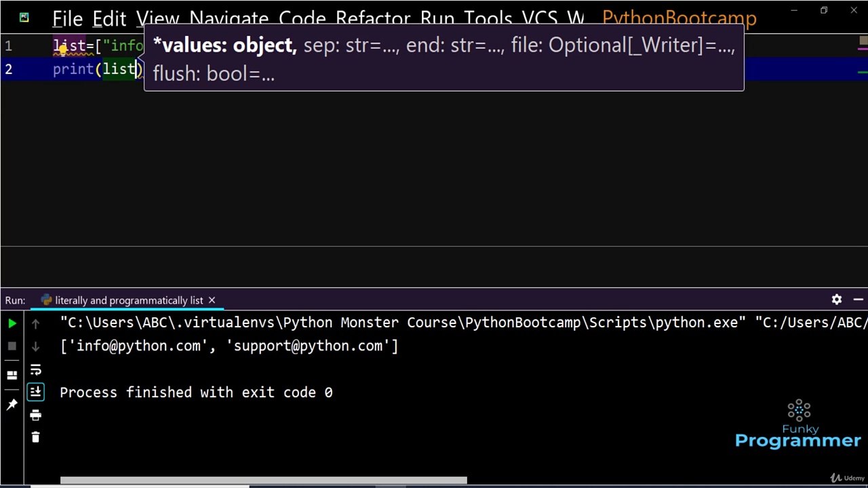Click the down arrow in the Run console toolbar

tap(36, 346)
